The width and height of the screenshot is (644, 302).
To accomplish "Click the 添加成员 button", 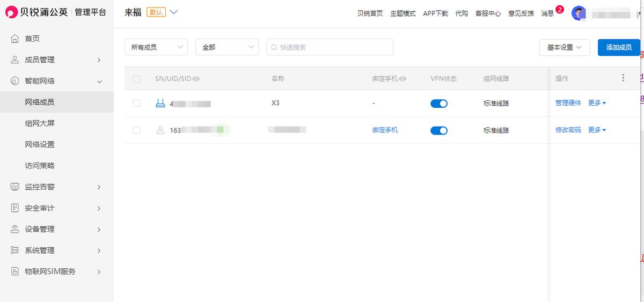I will (619, 47).
